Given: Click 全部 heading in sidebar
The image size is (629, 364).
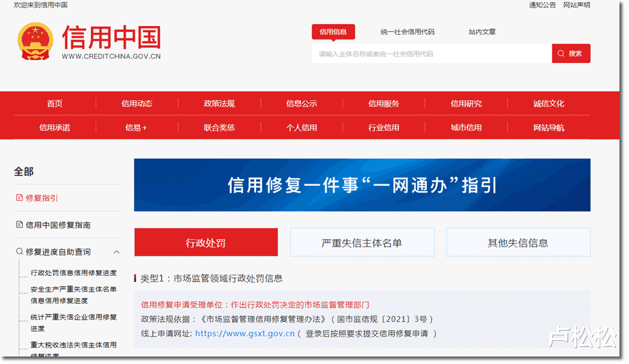Looking at the screenshot, I should tap(24, 172).
